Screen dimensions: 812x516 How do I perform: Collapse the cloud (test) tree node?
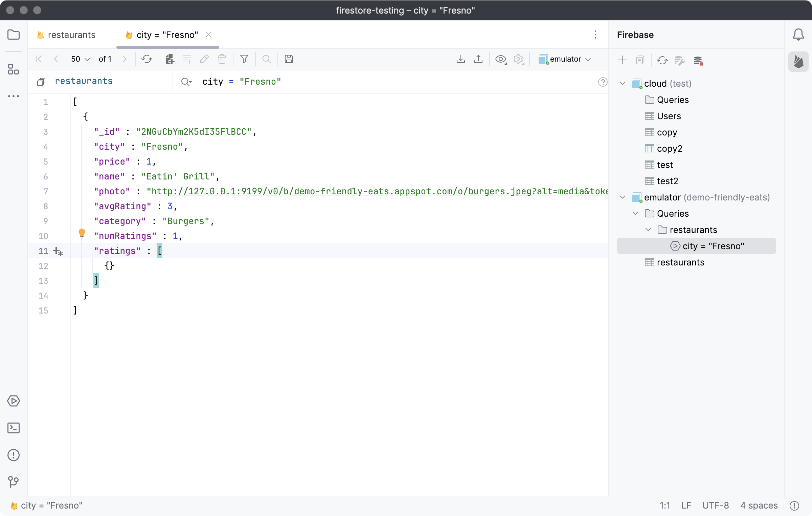(623, 83)
